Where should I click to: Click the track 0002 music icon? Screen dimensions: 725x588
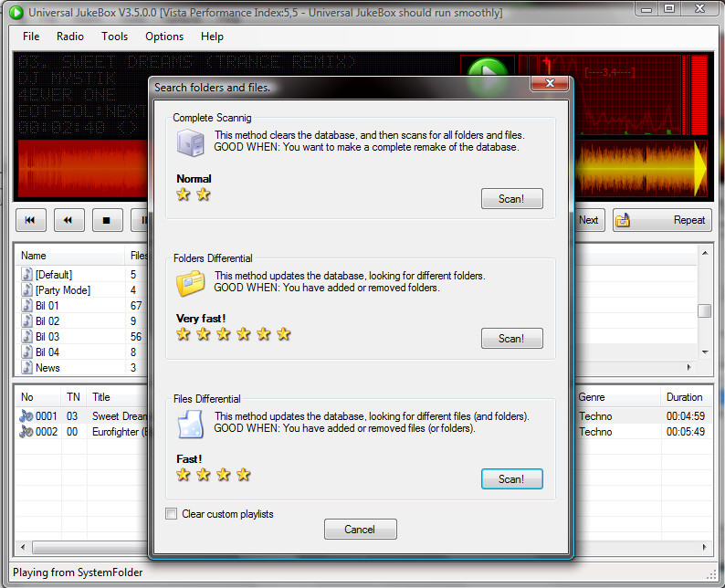(x=26, y=431)
